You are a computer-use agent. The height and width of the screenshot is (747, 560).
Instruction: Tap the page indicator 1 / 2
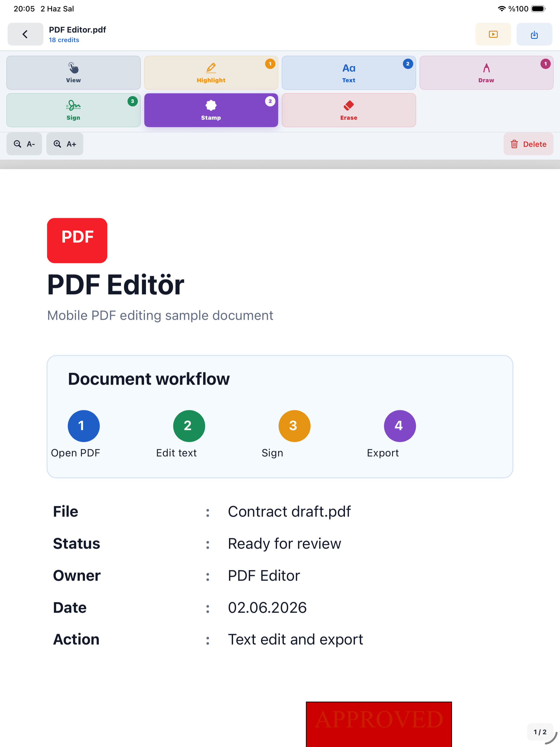[x=540, y=732]
